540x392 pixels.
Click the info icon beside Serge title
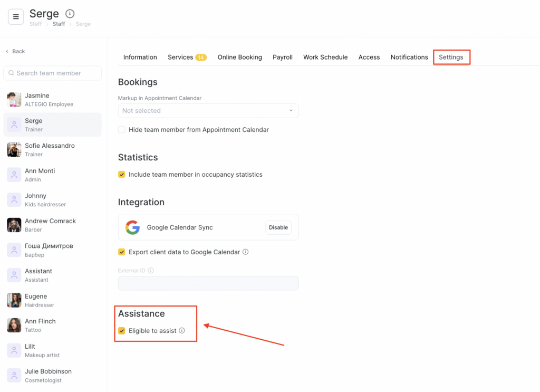[x=70, y=14]
